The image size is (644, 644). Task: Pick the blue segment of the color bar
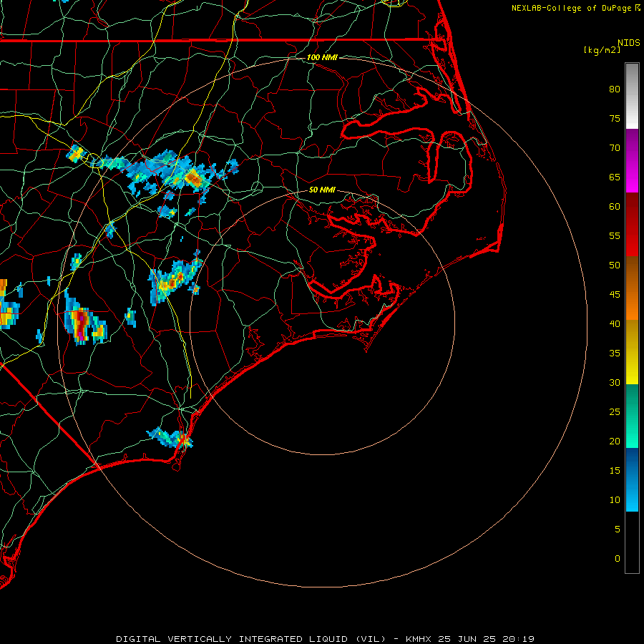(x=632, y=479)
